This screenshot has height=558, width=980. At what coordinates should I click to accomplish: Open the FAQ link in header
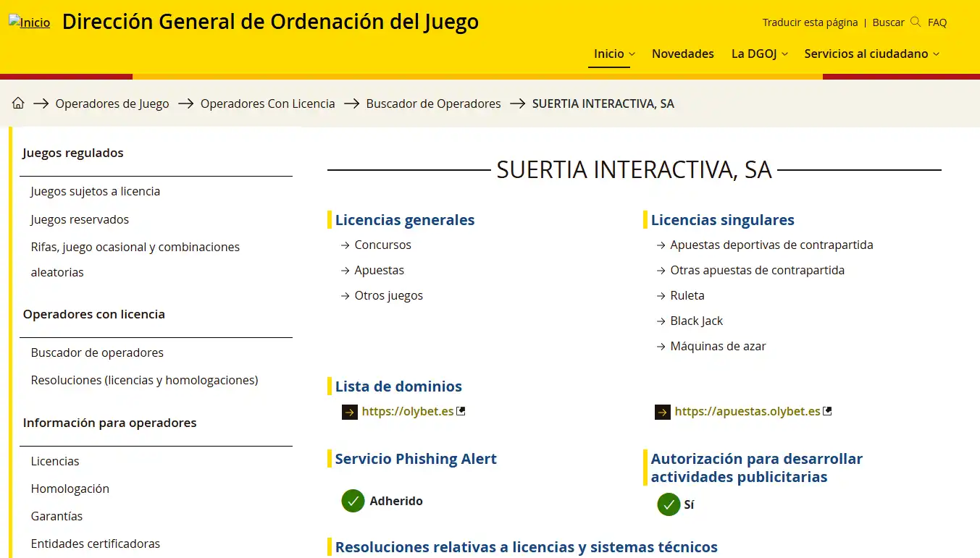point(937,22)
